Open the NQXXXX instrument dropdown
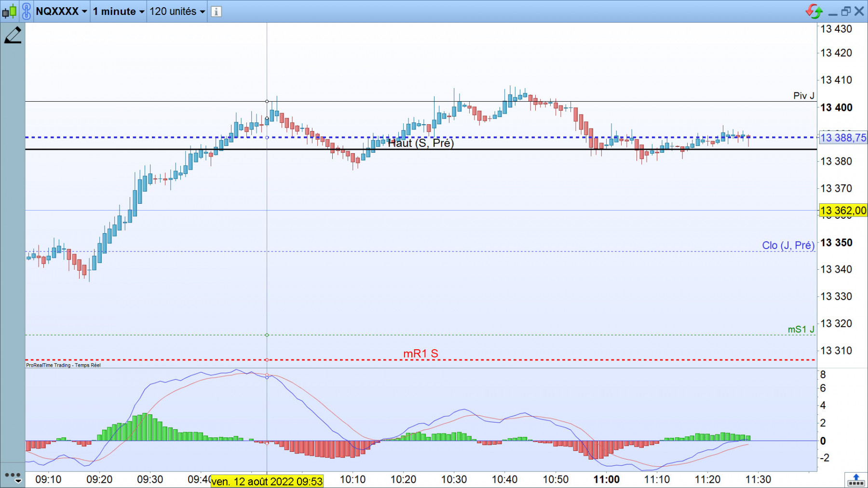Screen dimensions: 868x488 click(61, 11)
